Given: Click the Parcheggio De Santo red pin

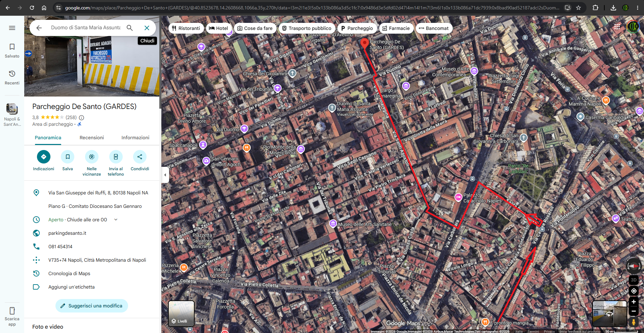Looking at the screenshot, I should pos(364,43).
